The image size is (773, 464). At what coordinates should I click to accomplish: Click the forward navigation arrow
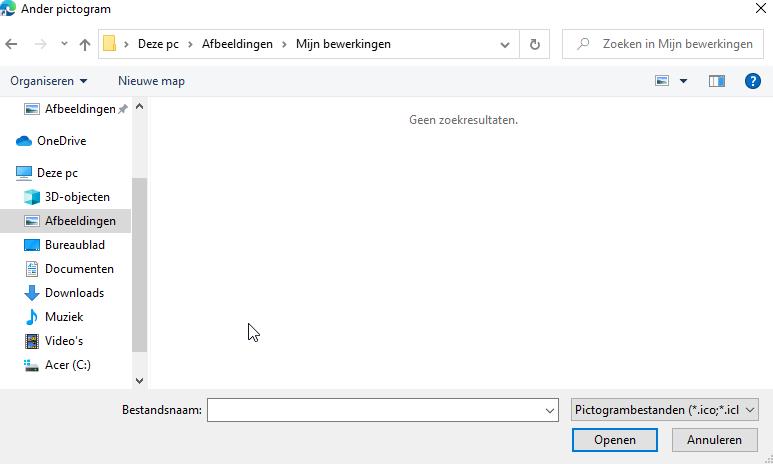pos(40,44)
